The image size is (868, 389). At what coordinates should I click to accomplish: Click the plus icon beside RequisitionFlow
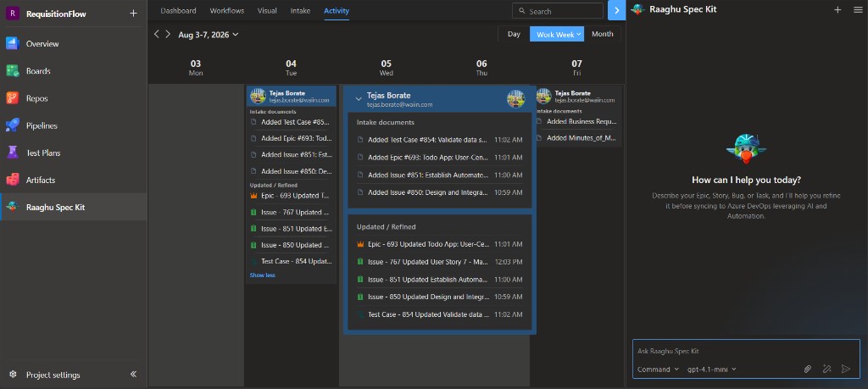click(133, 14)
